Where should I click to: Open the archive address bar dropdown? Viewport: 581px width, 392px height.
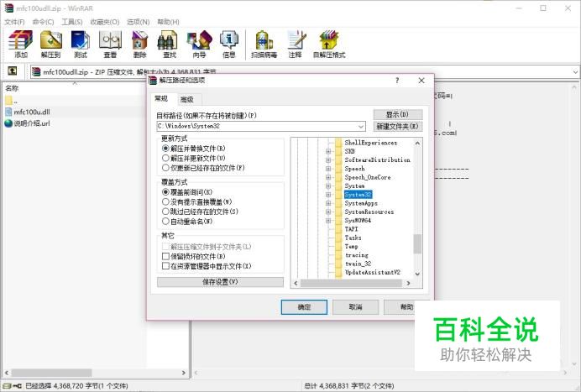[x=575, y=72]
